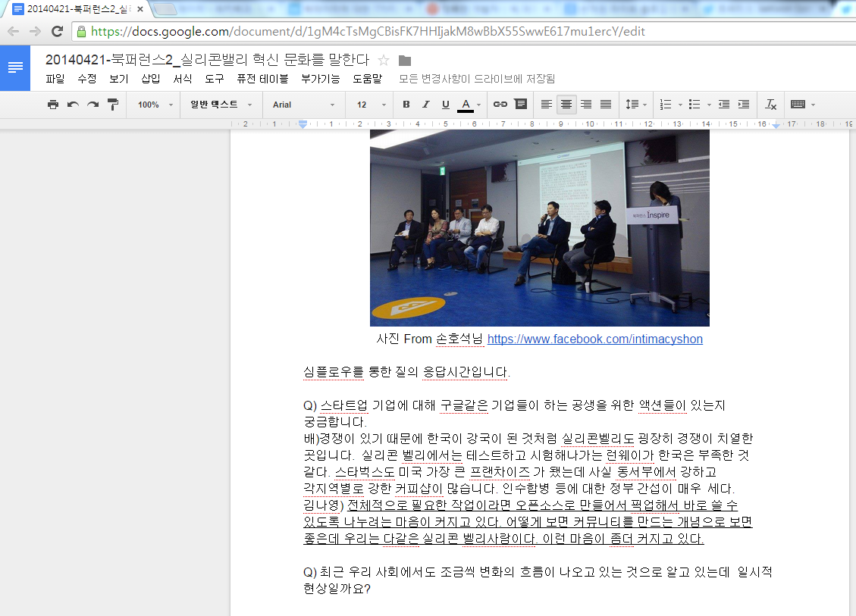Toggle bold formatting
The height and width of the screenshot is (616, 856).
coord(406,105)
